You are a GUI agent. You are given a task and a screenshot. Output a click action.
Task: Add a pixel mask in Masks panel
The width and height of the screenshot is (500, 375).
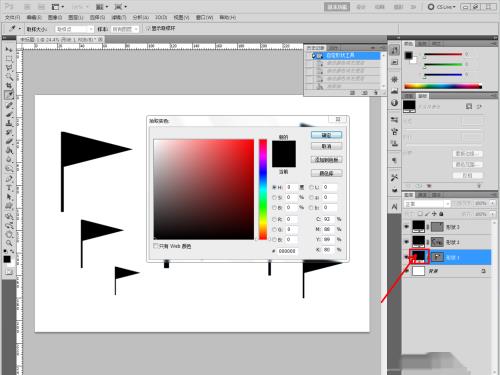[469, 106]
